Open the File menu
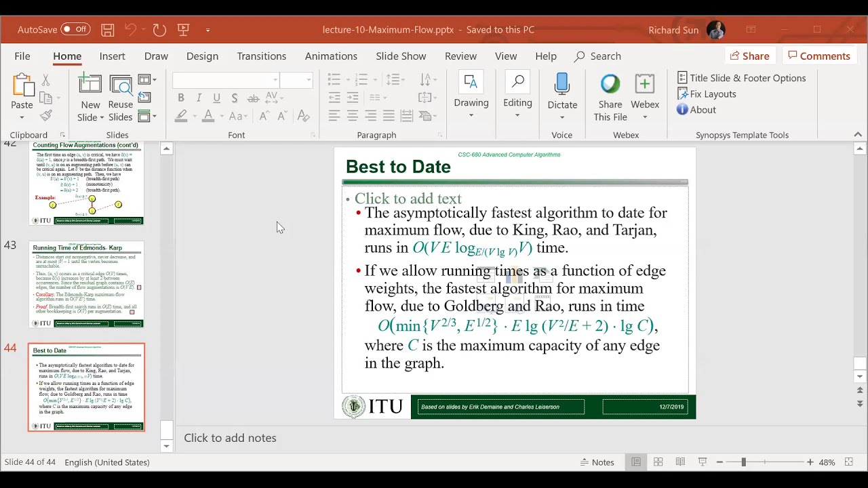This screenshot has width=868, height=488. tap(22, 56)
